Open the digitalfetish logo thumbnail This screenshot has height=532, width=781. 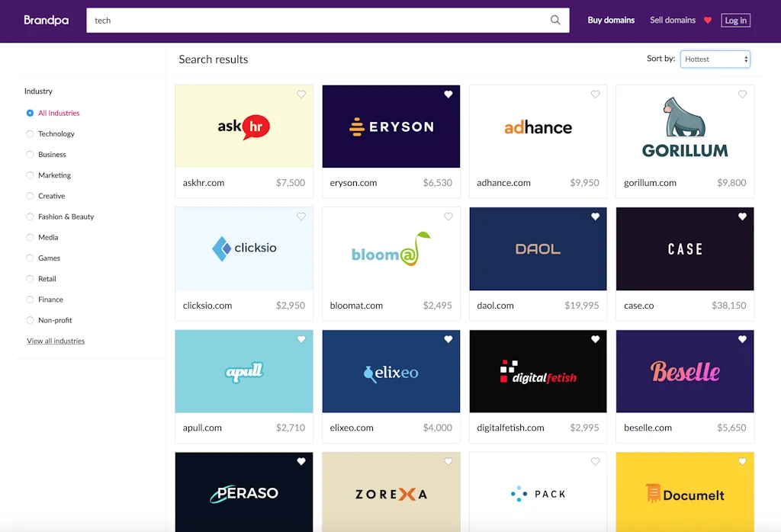538,371
